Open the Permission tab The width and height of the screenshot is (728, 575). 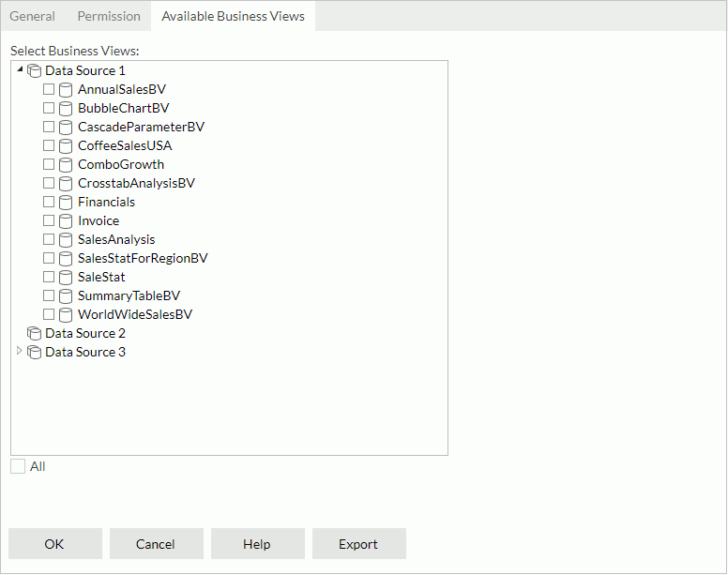coord(109,16)
